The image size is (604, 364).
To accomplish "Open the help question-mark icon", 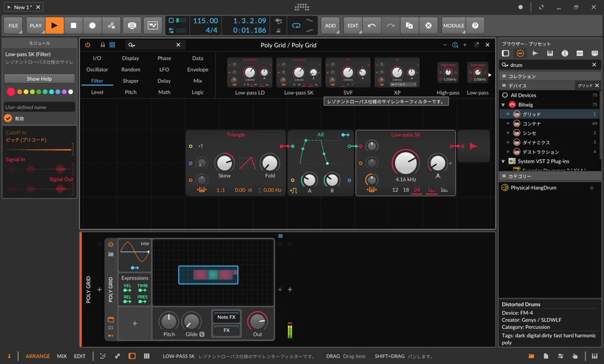I will tap(475, 26).
